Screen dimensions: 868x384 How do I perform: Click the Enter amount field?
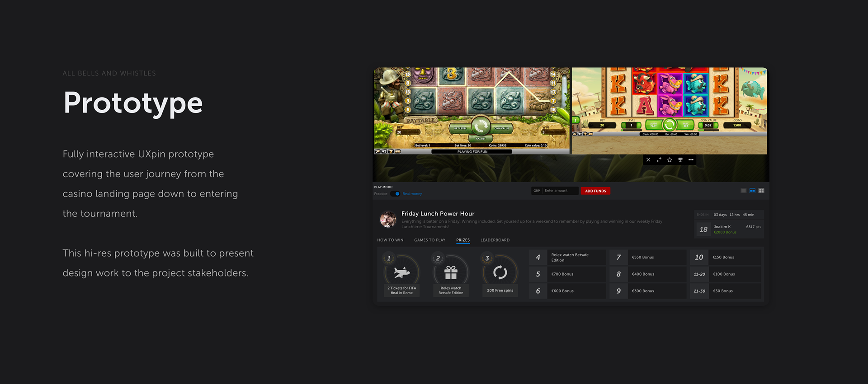pyautogui.click(x=561, y=191)
